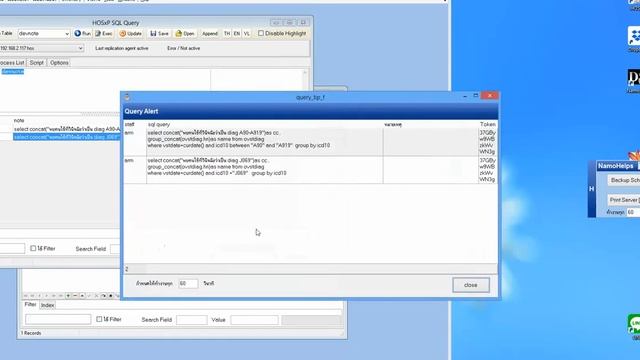Select the A90-A919 query row in the results grid
Screen dimensions: 640x360
(67, 129)
